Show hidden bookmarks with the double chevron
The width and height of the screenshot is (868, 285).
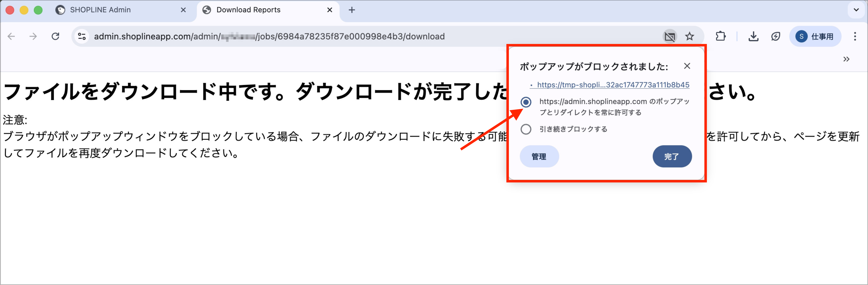tap(846, 59)
